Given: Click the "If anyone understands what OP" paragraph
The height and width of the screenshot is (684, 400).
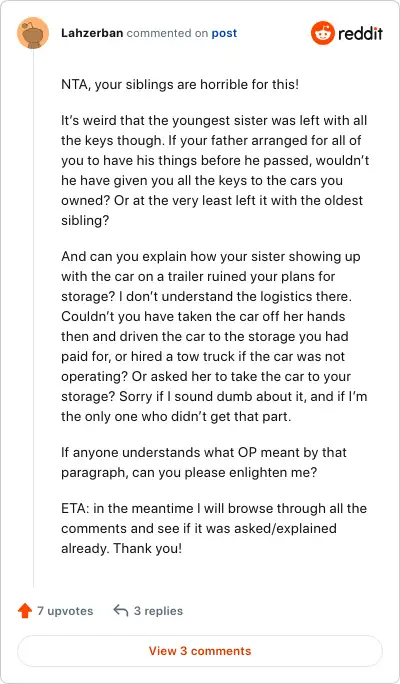Looking at the screenshot, I should [x=204, y=462].
